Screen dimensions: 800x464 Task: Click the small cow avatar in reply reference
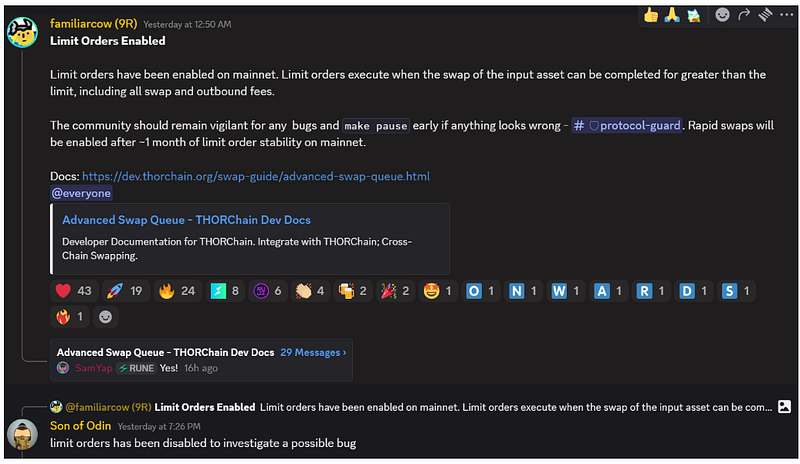[56, 406]
